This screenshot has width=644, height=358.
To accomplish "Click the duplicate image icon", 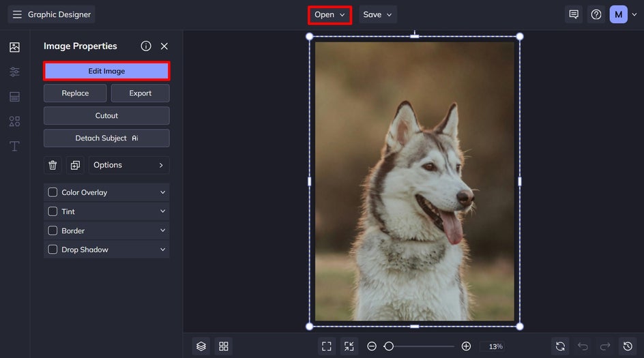I will 75,165.
